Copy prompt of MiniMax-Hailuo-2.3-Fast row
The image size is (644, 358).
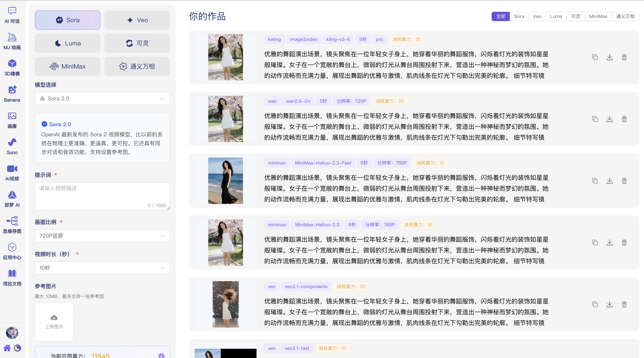click(595, 181)
